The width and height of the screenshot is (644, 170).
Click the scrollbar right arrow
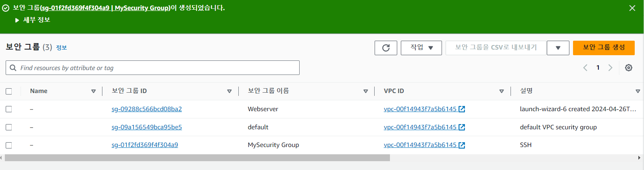pyautogui.click(x=639, y=158)
